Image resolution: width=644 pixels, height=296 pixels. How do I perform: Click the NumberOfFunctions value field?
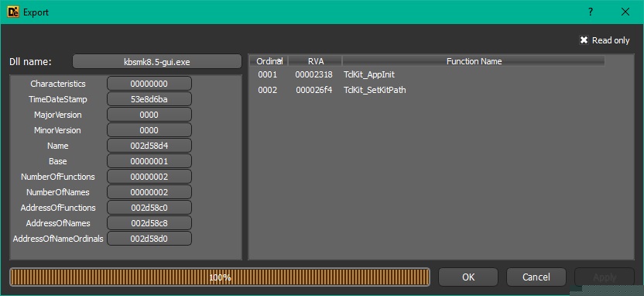[149, 177]
